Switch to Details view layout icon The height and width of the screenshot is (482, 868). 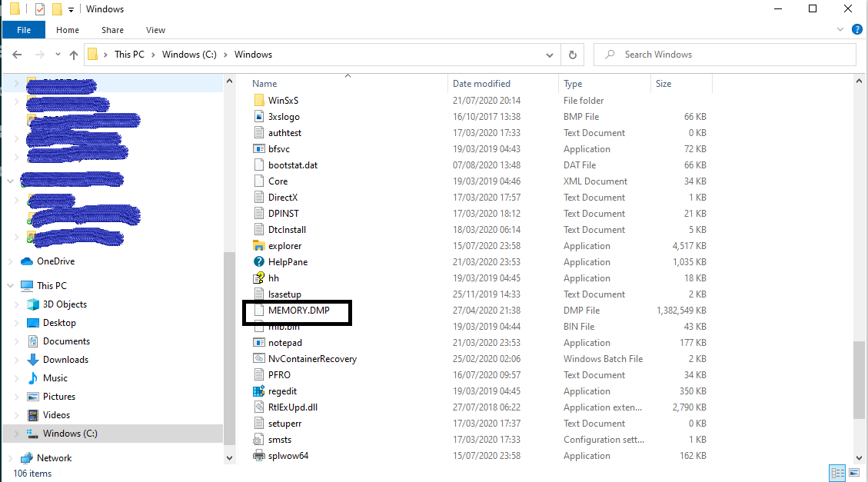click(x=838, y=473)
